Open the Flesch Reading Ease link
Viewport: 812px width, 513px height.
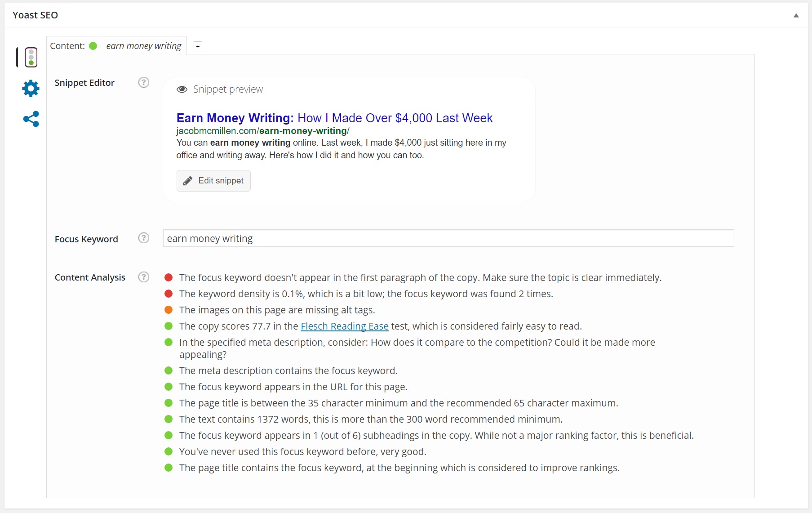click(345, 326)
